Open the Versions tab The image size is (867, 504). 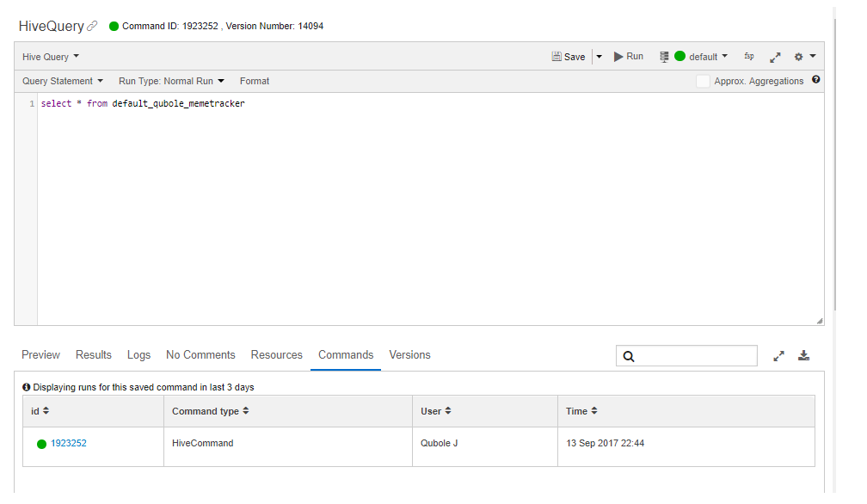point(409,355)
